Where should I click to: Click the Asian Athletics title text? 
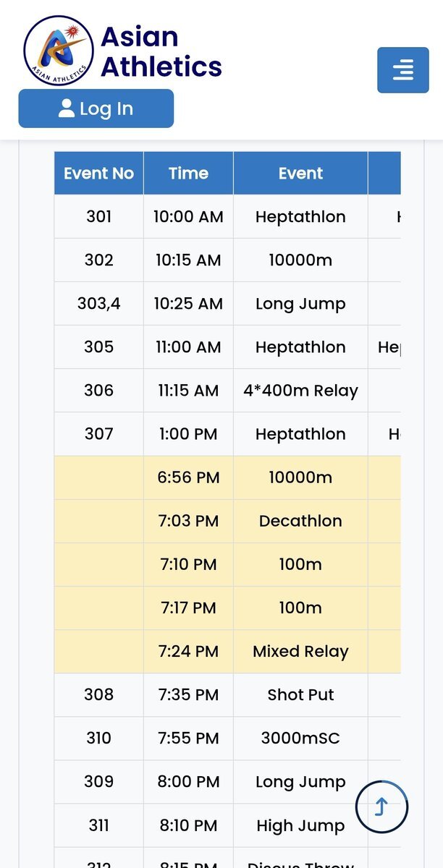161,51
